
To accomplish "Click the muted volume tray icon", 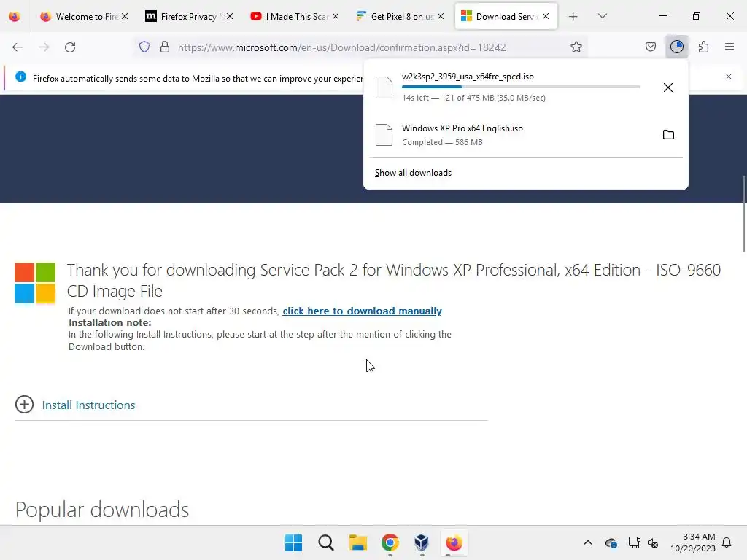I will [x=653, y=542].
